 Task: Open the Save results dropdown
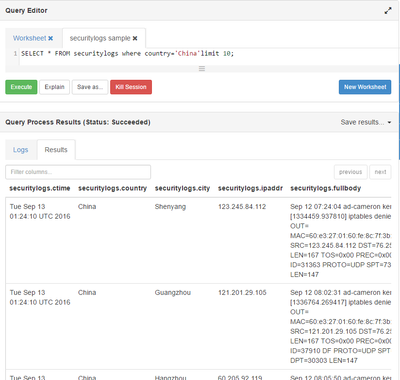(x=366, y=122)
